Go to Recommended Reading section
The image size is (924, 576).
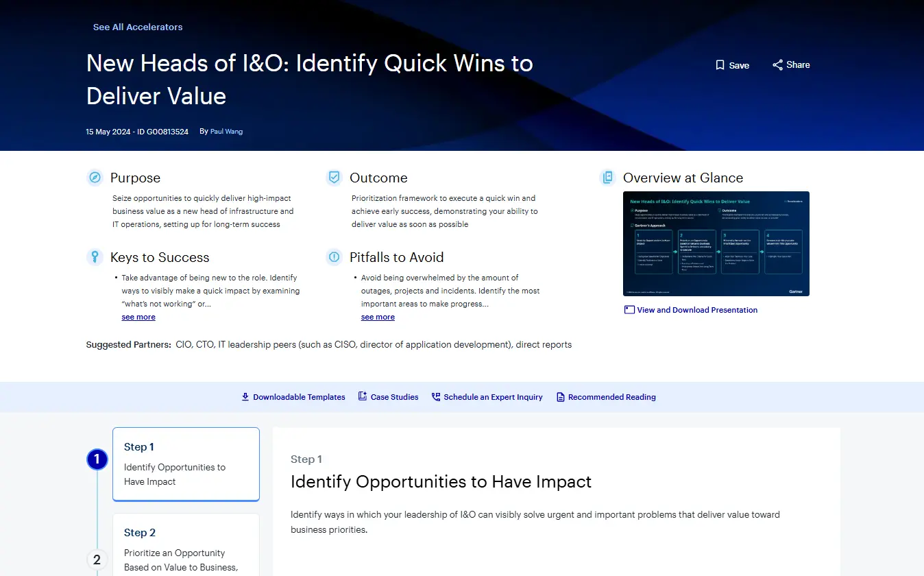point(611,397)
